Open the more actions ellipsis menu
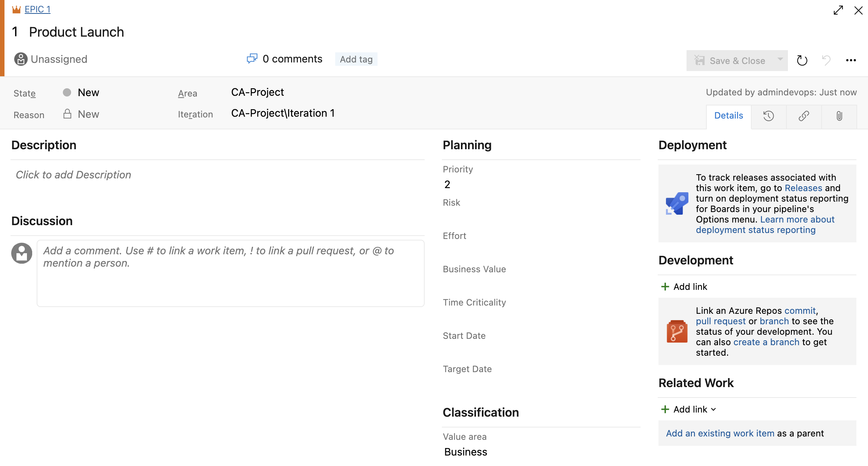Screen dimensions: 868x466 (x=852, y=60)
